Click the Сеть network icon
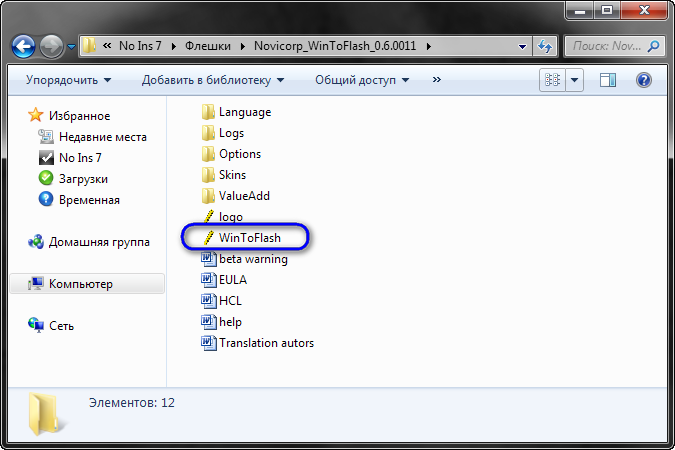This screenshot has width=675, height=450. pos(36,325)
